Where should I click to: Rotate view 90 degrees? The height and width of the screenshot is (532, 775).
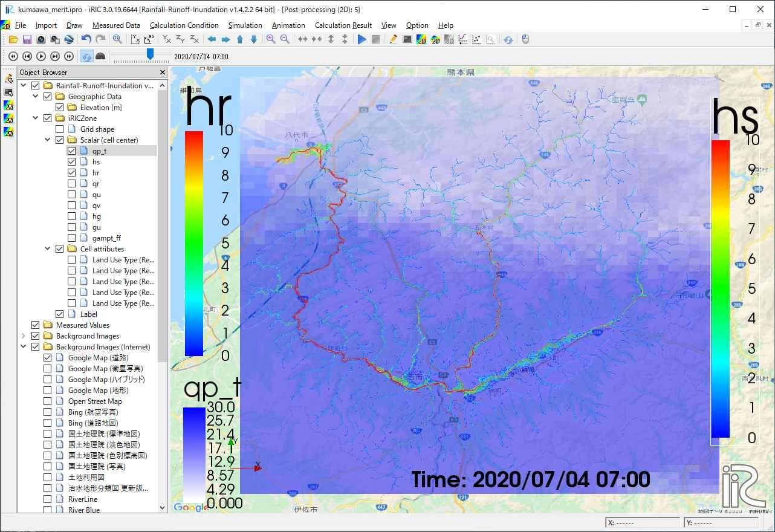(149, 39)
